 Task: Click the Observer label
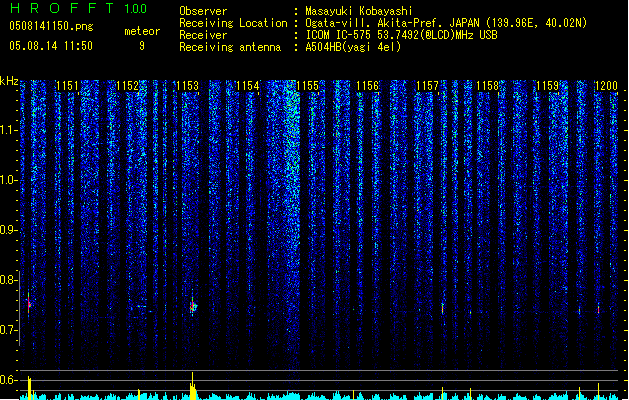coord(203,11)
